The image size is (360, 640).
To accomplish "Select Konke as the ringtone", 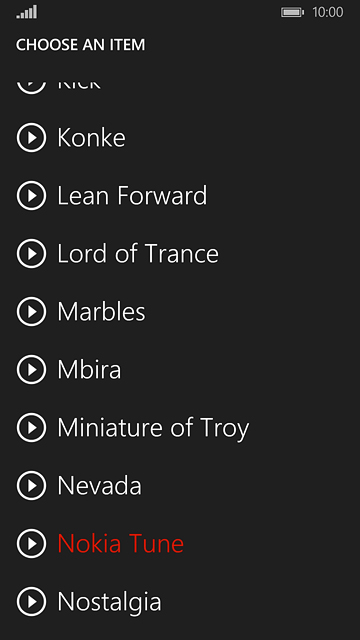I will tap(91, 138).
